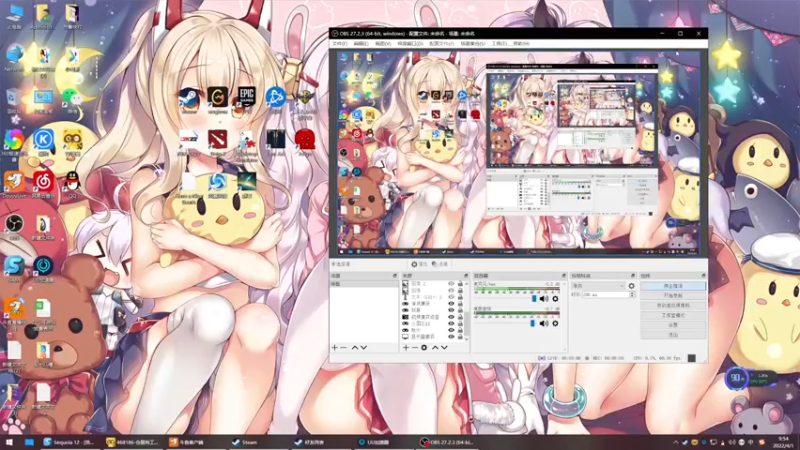The height and width of the screenshot is (450, 800).
Task: Open the WeChat desktop icon
Action: pyautogui.click(x=71, y=98)
